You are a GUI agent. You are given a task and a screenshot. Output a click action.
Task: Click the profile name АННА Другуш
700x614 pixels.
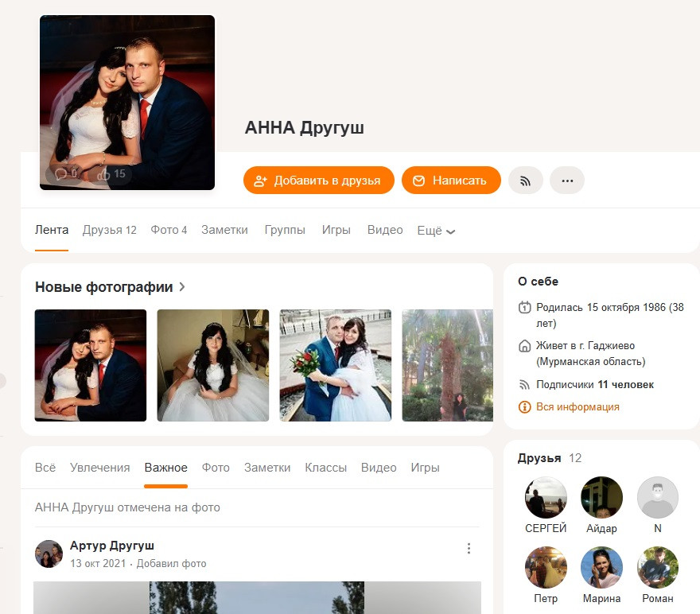pos(305,127)
